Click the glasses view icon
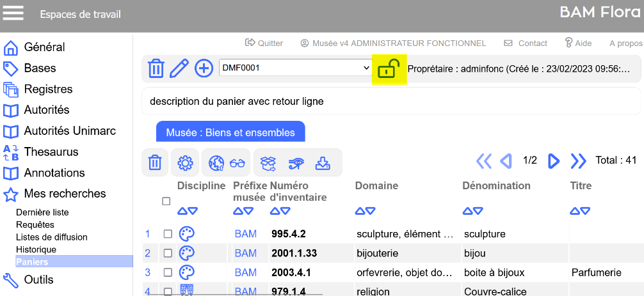644x296 pixels. (237, 163)
